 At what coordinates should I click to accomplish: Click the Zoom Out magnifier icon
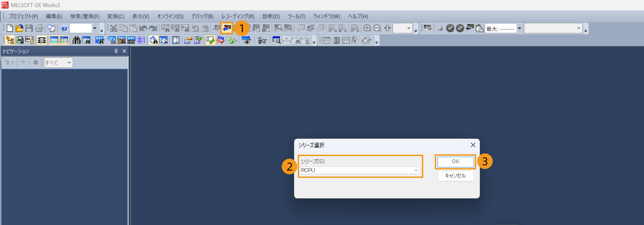[x=377, y=28]
